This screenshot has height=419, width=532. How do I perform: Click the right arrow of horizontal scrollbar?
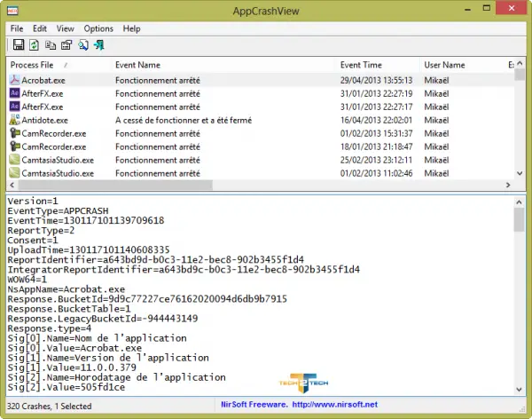tap(508, 185)
